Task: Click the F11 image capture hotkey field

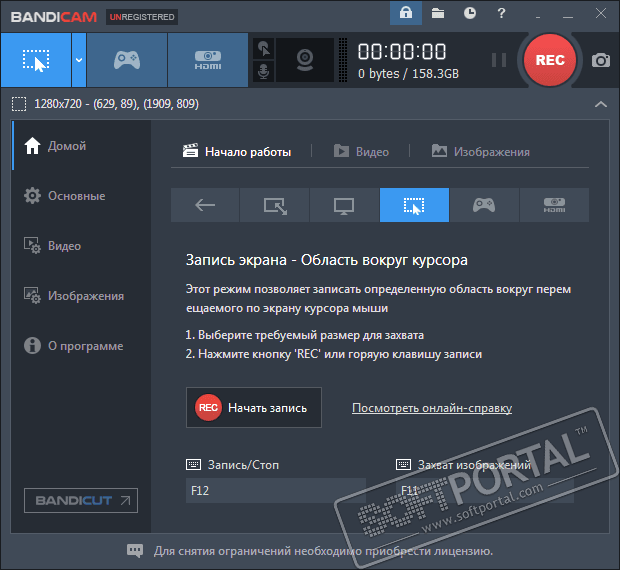Action: pos(484,491)
